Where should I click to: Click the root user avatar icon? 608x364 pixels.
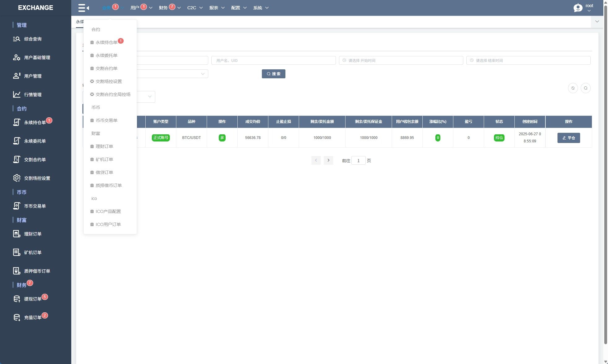[x=578, y=8]
